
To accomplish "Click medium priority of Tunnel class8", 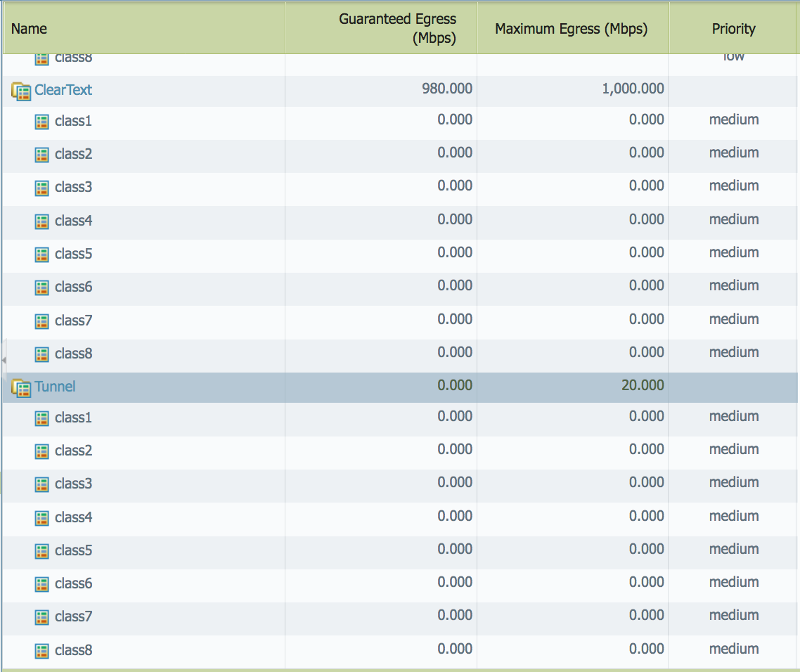I will point(734,649).
